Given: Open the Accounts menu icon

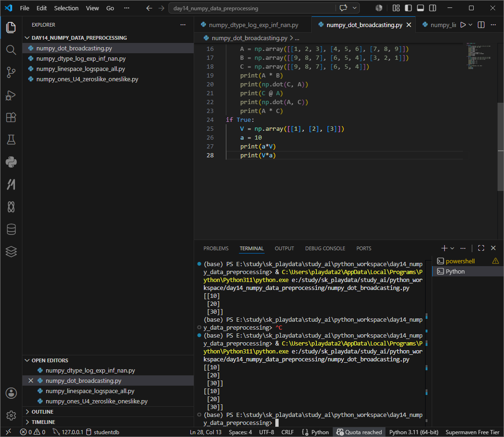Looking at the screenshot, I should [11, 393].
